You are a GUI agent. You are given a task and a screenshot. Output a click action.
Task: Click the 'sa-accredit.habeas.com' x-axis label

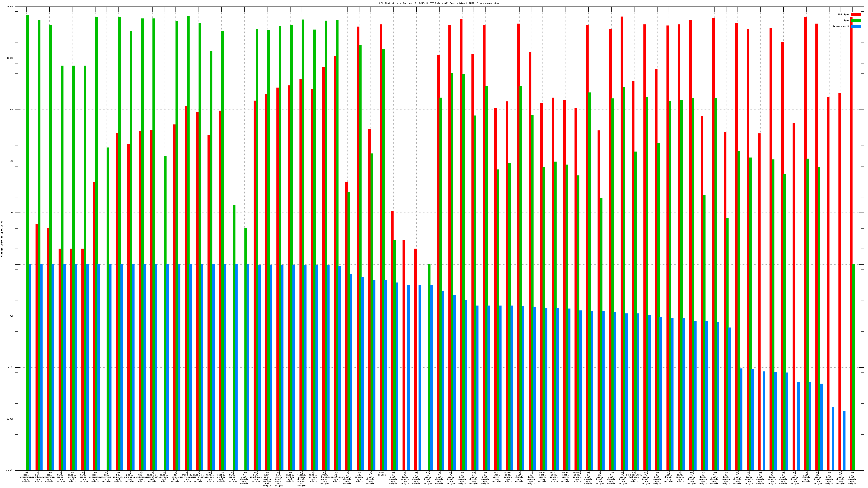[x=634, y=477]
